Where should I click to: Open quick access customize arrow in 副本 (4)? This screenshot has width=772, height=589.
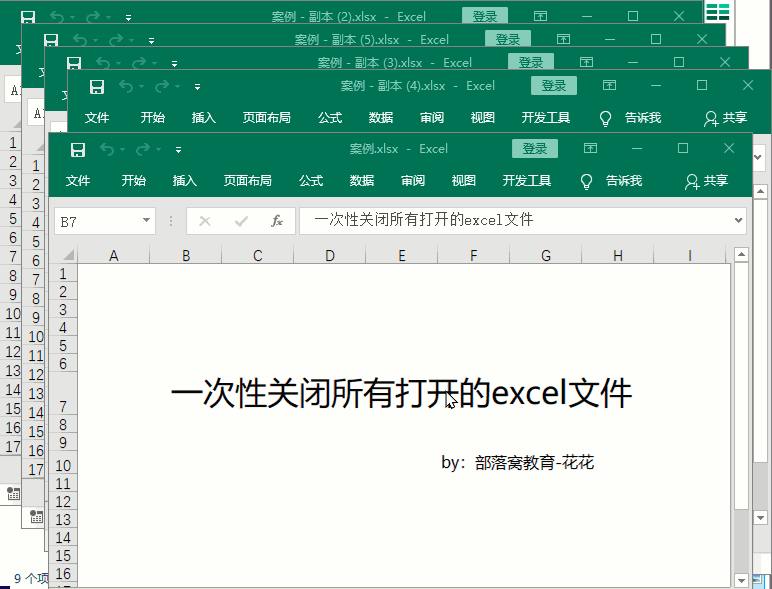point(197,87)
